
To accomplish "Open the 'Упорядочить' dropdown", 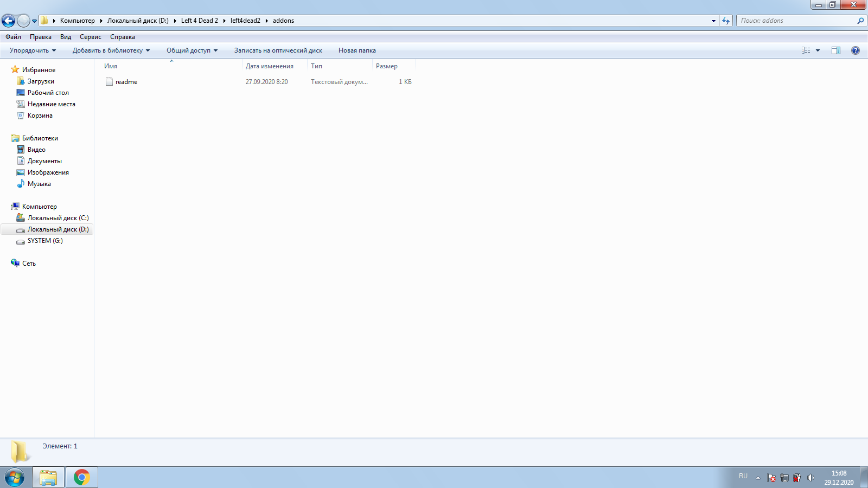I will coord(33,50).
